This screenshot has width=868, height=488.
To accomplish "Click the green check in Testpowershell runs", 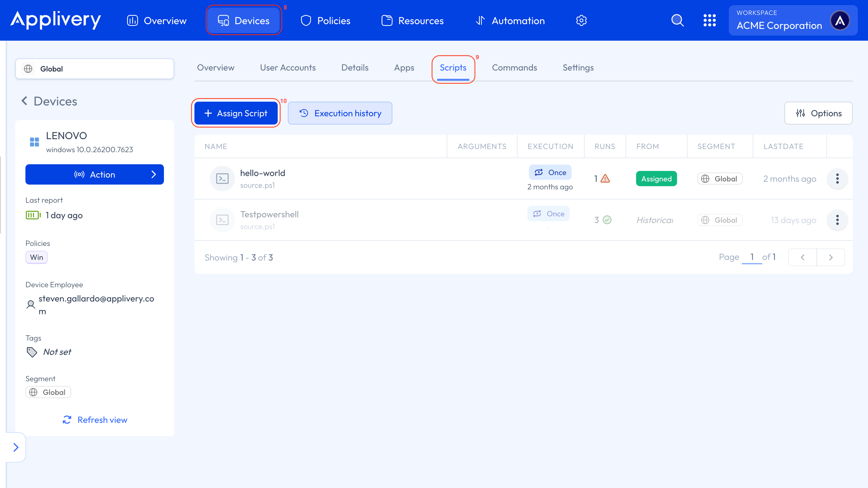I will [607, 220].
